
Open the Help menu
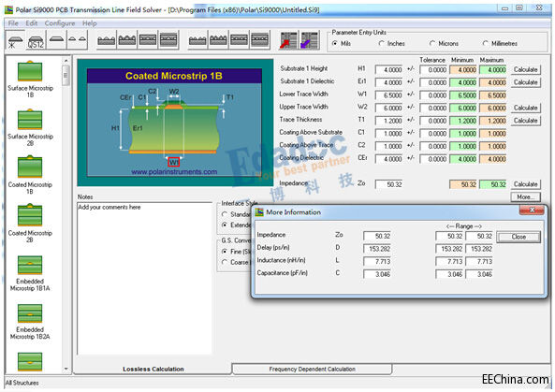[x=90, y=23]
